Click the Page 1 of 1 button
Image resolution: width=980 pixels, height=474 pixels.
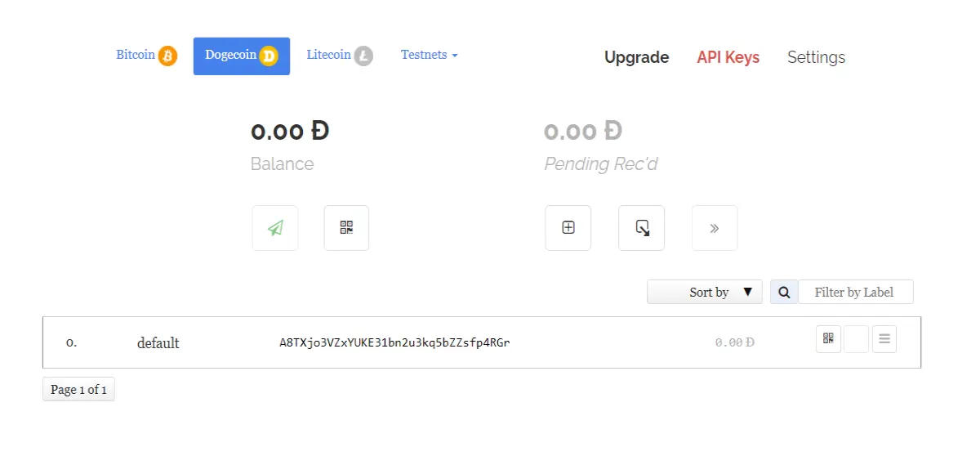coord(78,389)
